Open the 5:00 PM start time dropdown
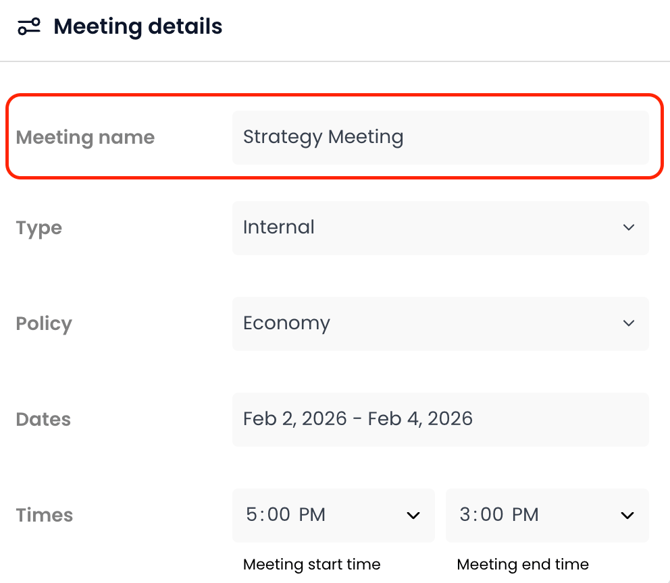The image size is (670, 583). click(x=320, y=515)
